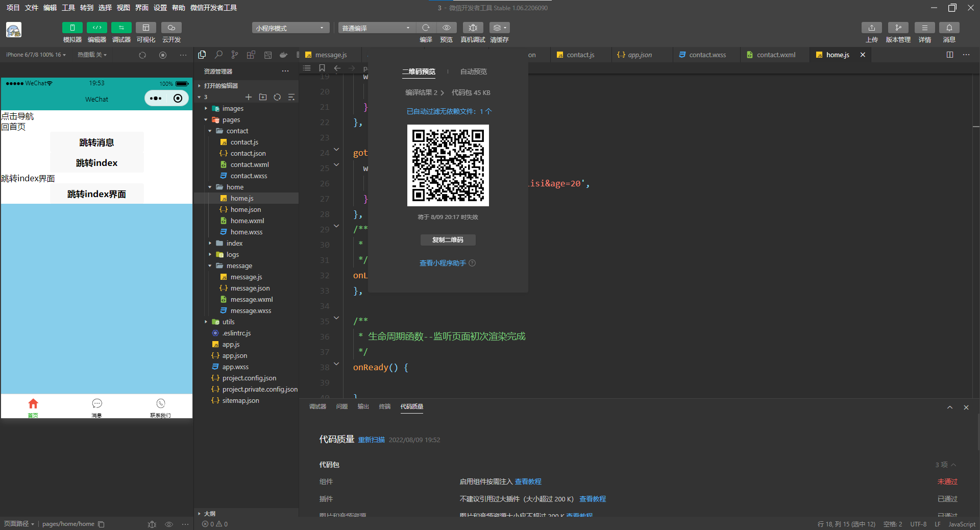Image resolution: width=980 pixels, height=530 pixels.
Task: Toggle the Editor panel button
Action: [x=96, y=28]
